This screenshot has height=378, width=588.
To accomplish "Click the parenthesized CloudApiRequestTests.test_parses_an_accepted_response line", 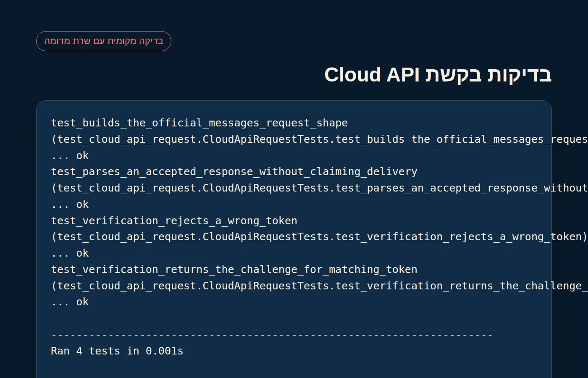I will click(x=320, y=188).
